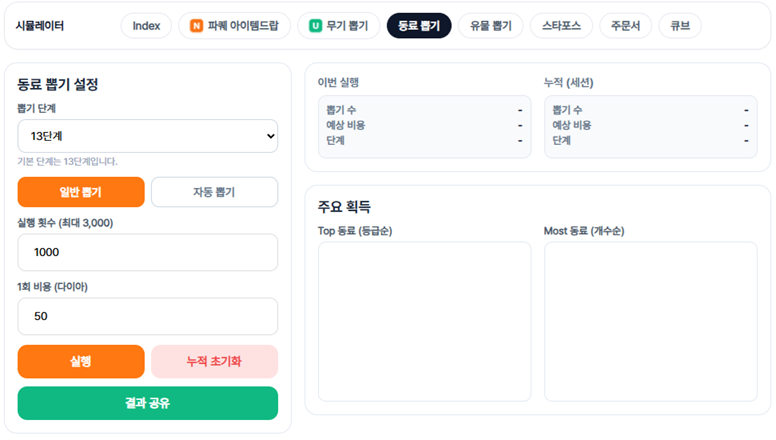
Task: Click the 이번 실행 summary box
Action: [424, 126]
